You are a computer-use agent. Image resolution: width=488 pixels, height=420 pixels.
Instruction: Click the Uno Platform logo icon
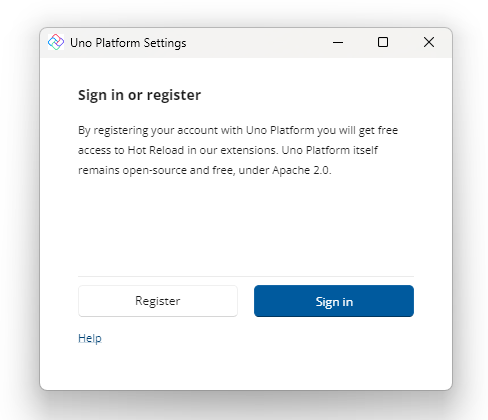coord(56,42)
